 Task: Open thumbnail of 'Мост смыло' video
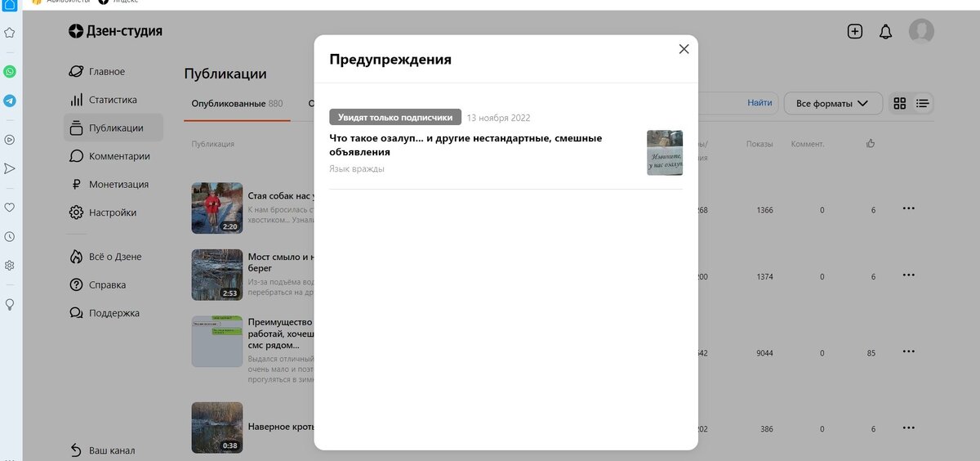point(217,275)
